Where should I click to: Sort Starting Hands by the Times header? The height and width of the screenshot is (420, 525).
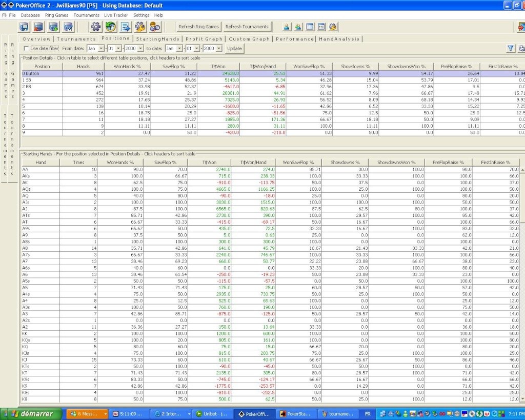click(78, 163)
